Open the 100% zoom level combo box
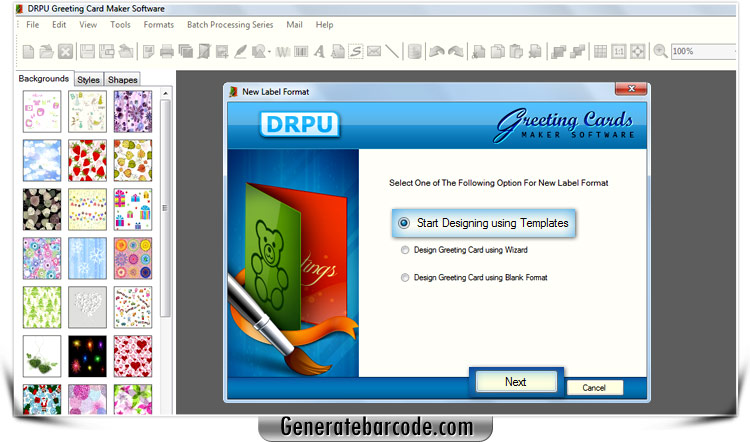This screenshot has width=750, height=442. point(703,51)
